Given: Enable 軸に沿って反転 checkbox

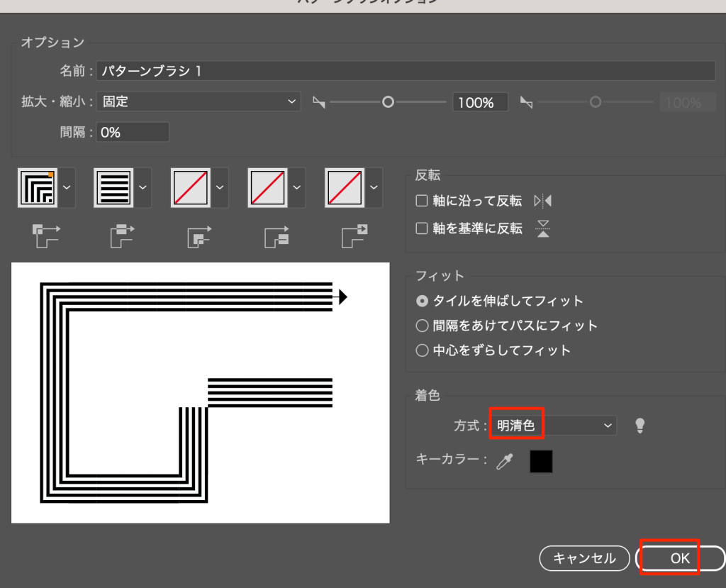Looking at the screenshot, I should tap(422, 201).
